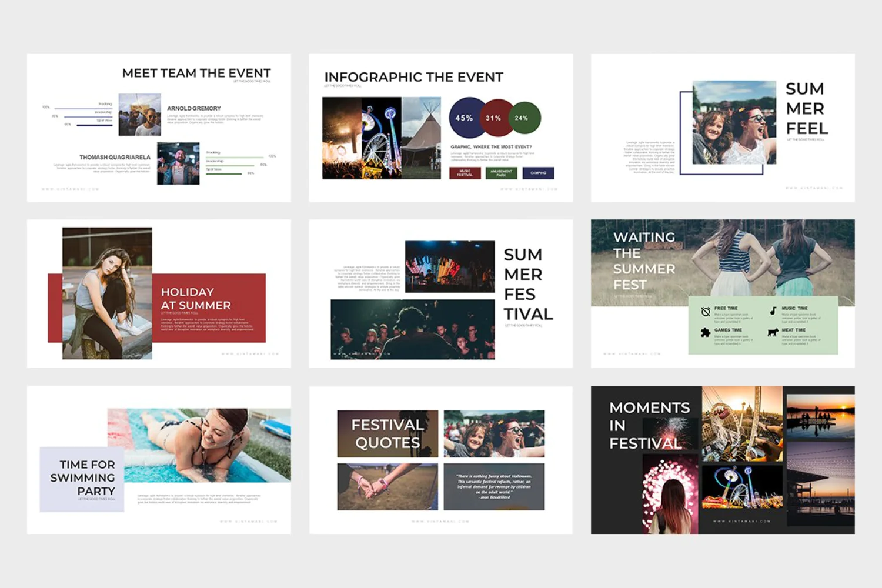Click the crossed alarm clock Free Time icon

[x=706, y=312]
